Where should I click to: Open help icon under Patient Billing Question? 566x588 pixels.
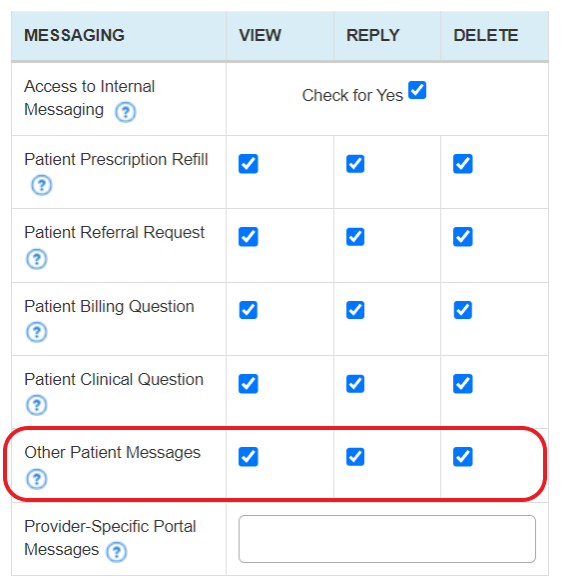coord(36,332)
